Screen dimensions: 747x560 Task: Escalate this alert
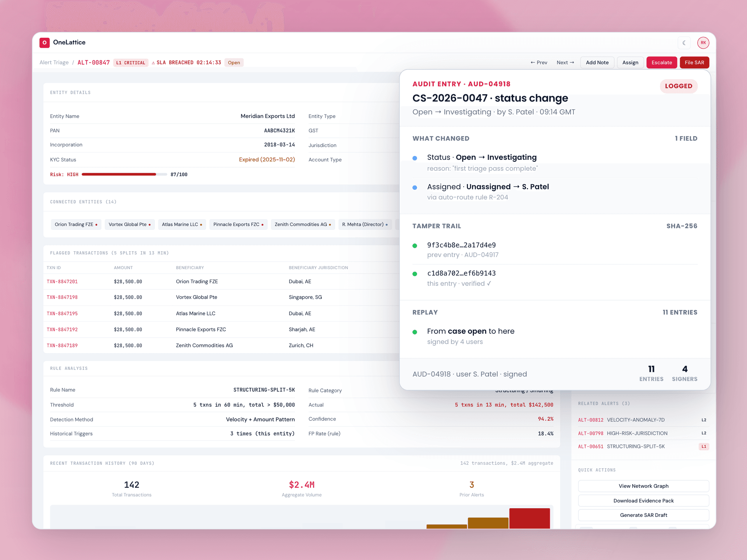(x=662, y=63)
